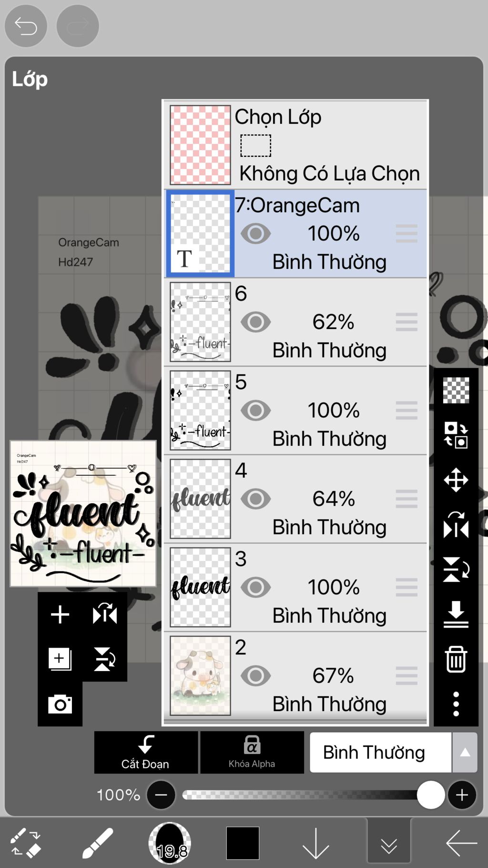The width and height of the screenshot is (488, 868).
Task: Select the Chọn Lớp selection layer row
Action: (x=295, y=145)
